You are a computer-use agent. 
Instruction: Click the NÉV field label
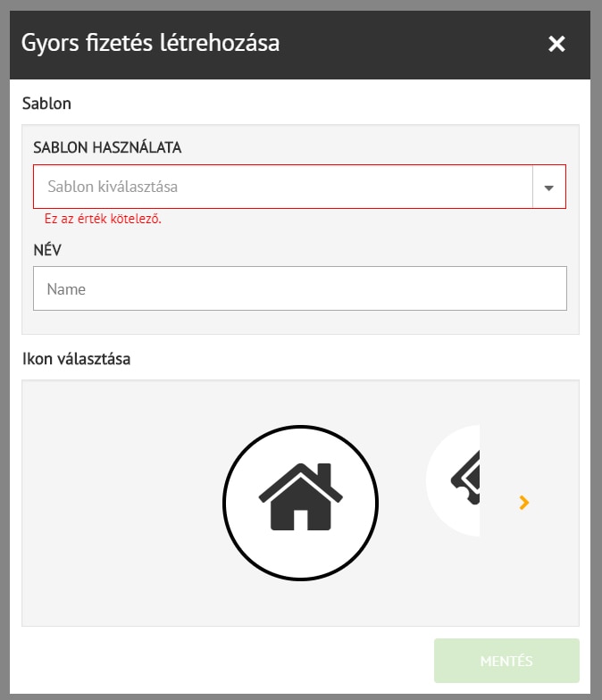(x=47, y=250)
